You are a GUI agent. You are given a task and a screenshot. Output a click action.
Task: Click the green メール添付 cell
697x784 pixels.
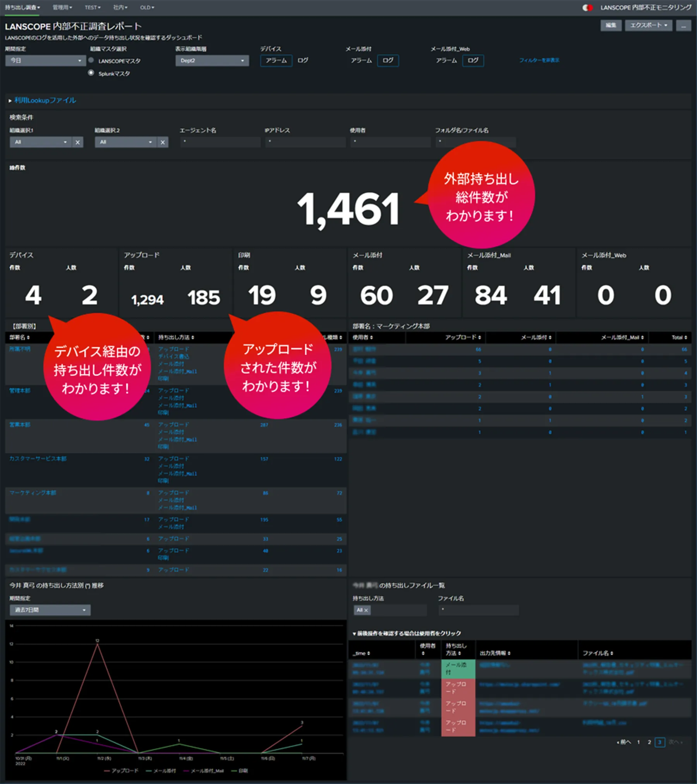(x=458, y=669)
